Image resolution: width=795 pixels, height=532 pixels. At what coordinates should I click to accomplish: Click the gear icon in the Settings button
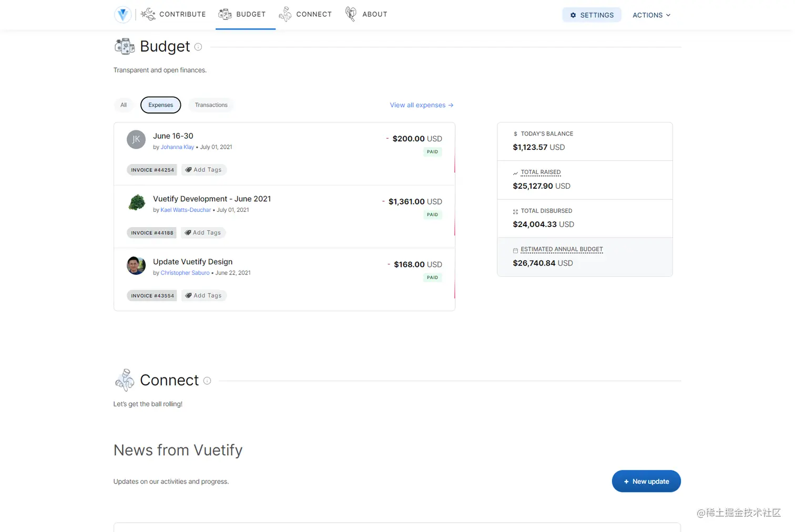[x=573, y=15]
